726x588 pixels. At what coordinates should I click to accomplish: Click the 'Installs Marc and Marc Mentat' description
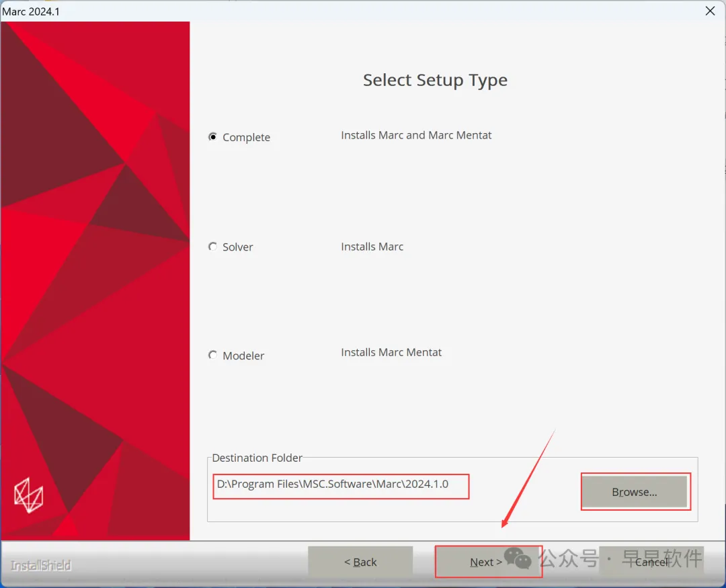416,135
